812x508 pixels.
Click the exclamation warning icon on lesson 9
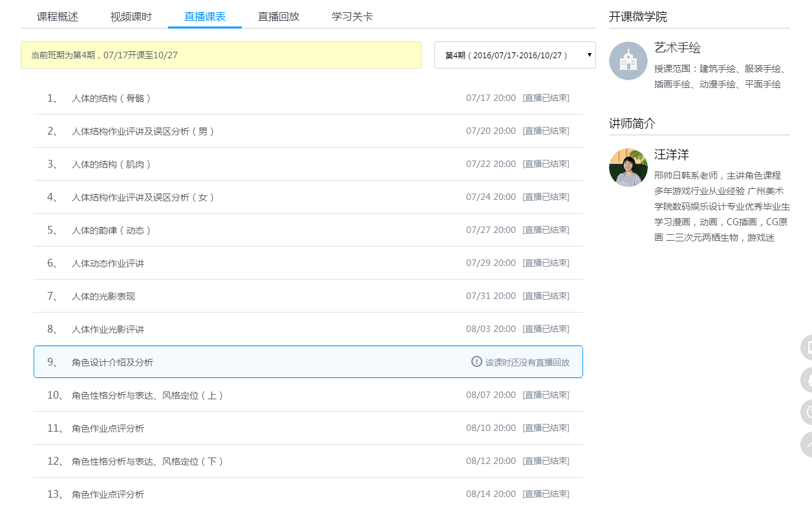476,362
